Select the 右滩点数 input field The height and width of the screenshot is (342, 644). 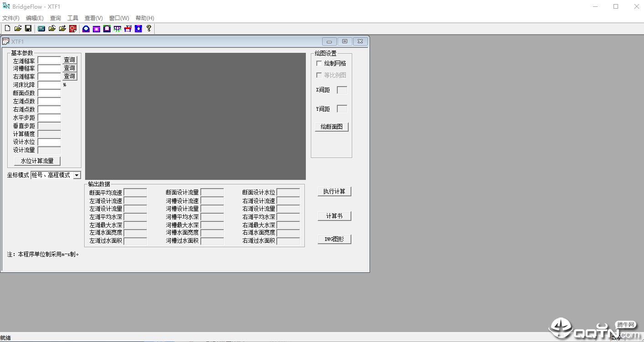(49, 109)
